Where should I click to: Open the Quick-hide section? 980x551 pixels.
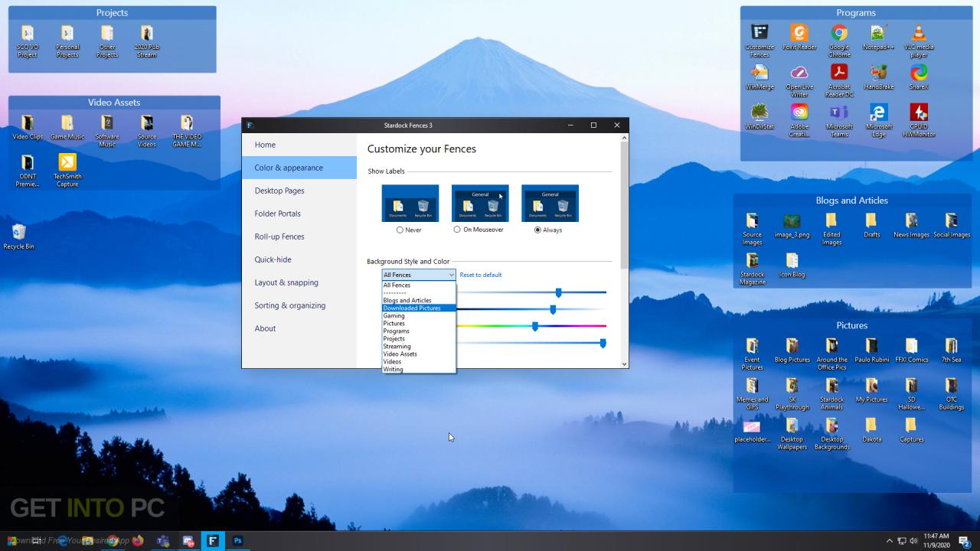[299, 259]
